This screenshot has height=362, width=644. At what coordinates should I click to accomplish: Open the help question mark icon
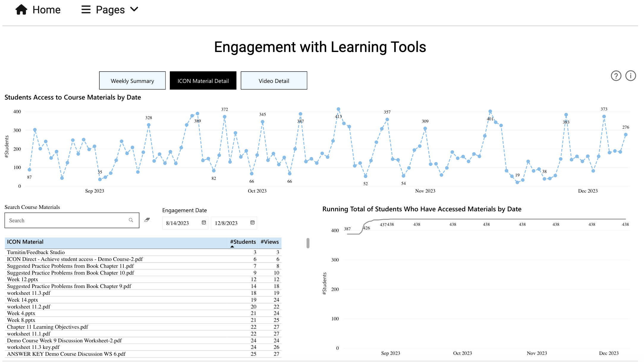click(616, 76)
